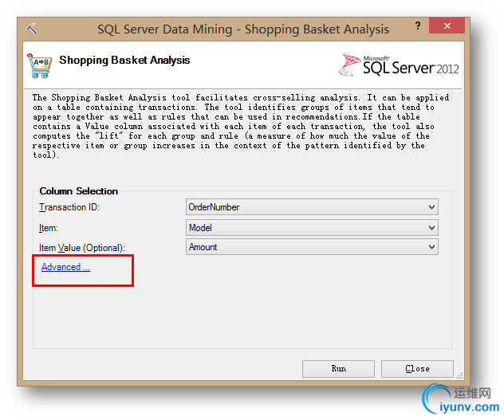Close the dialog with the red X

[x=447, y=26]
